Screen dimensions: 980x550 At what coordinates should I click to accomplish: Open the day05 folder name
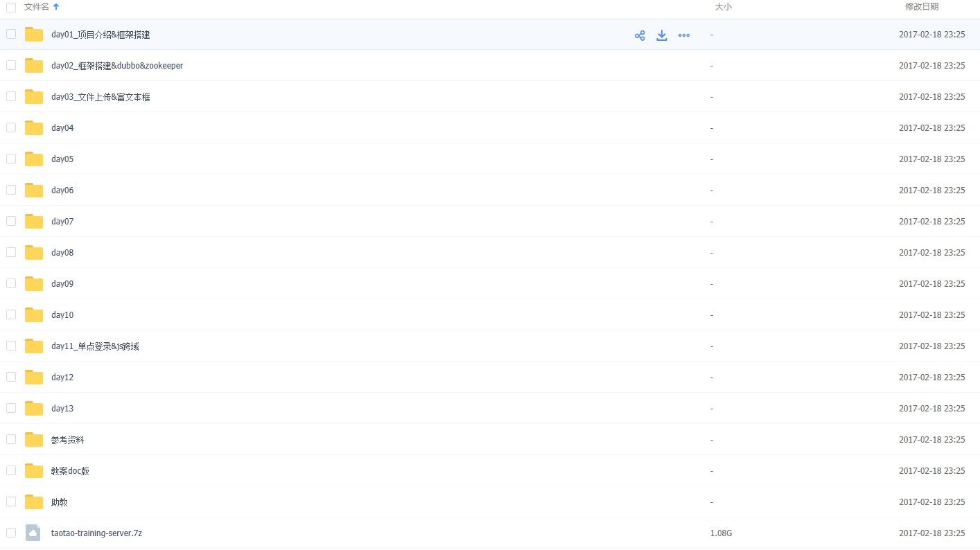click(x=62, y=159)
